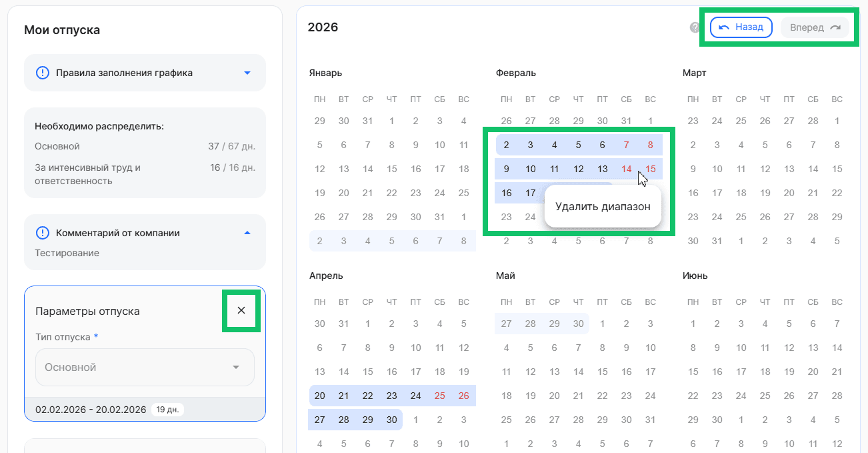
Task: Click the help question mark icon
Action: (x=695, y=27)
